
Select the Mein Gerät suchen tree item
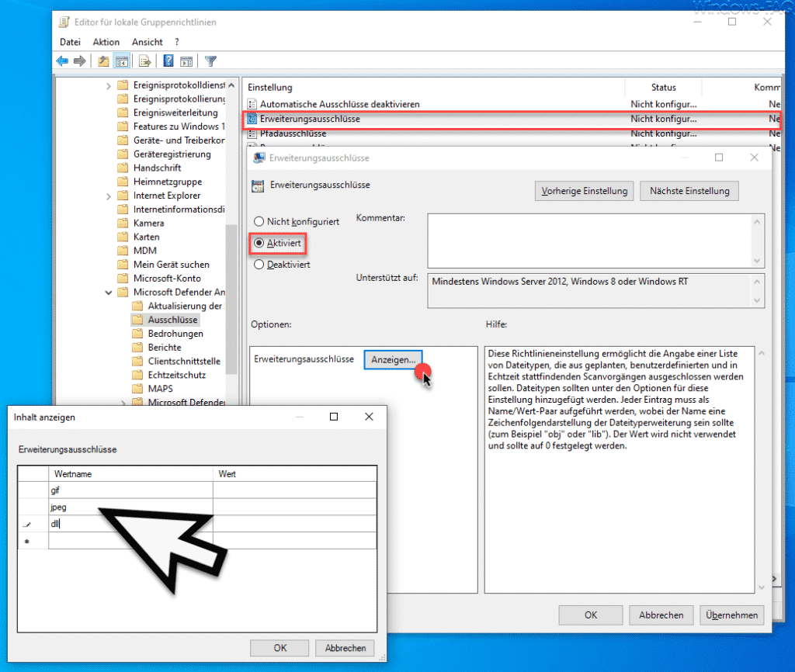click(171, 265)
